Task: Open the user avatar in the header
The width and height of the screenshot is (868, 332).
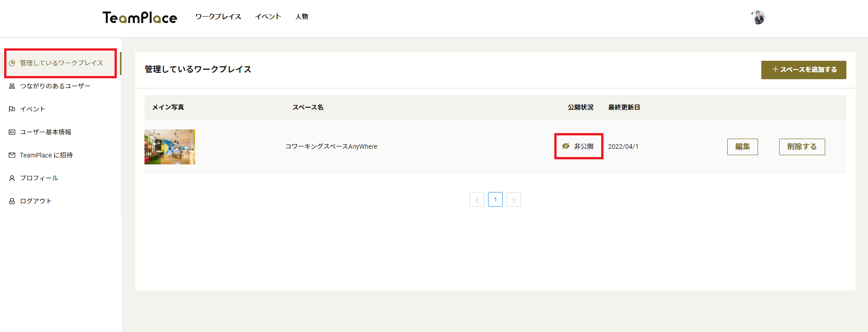Action: (758, 17)
